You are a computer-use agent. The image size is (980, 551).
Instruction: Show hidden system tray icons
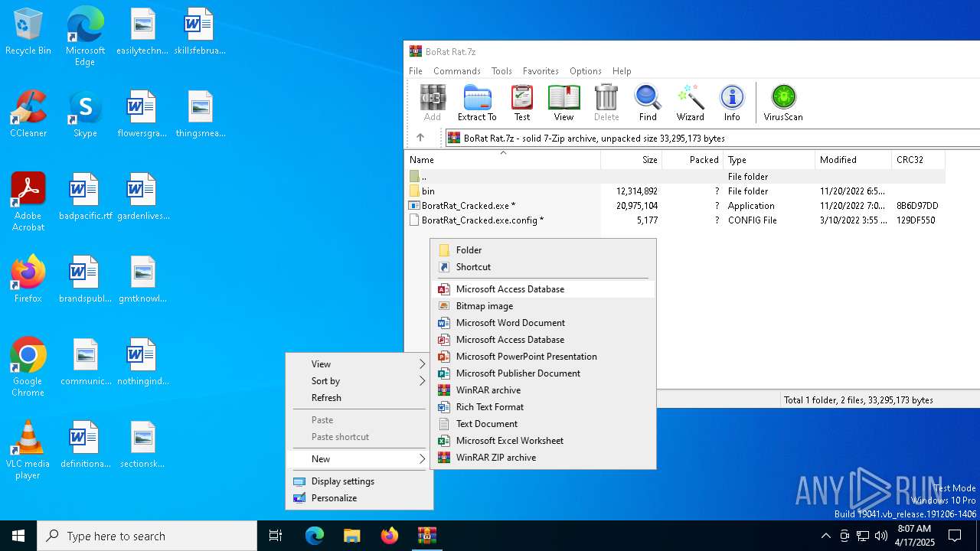click(825, 536)
